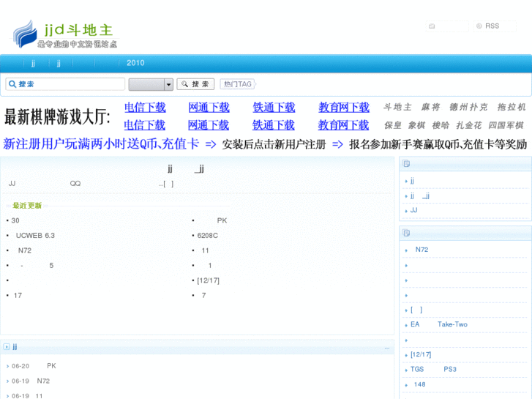Open the sidebar N72 link
Image resolution: width=532 pixels, height=399 pixels.
tap(422, 250)
